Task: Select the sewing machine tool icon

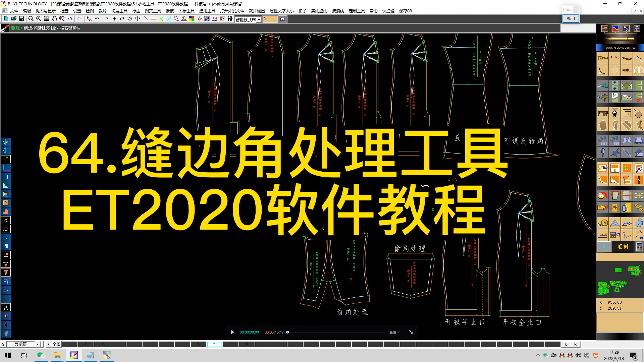Action: [x=603, y=114]
